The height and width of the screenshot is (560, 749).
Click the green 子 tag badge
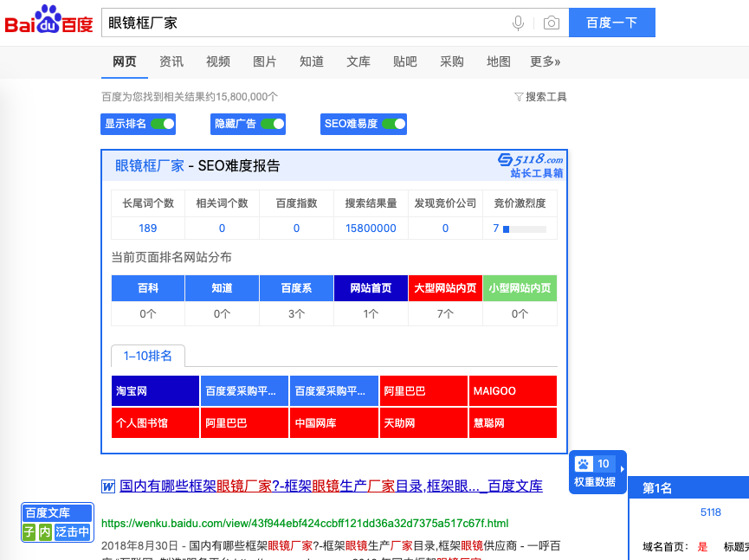[x=29, y=532]
